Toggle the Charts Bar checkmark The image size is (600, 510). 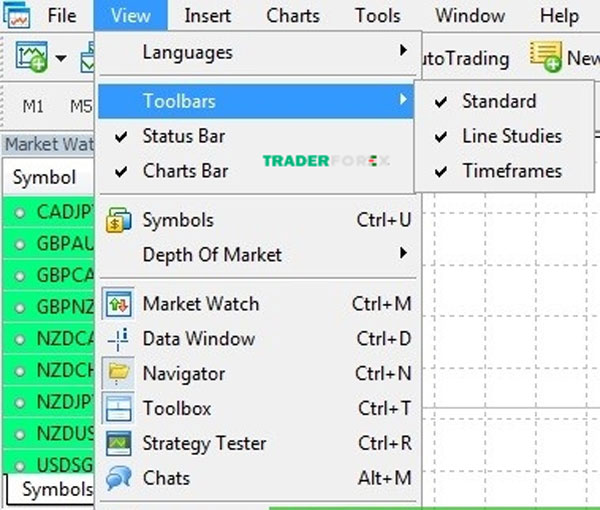point(121,171)
